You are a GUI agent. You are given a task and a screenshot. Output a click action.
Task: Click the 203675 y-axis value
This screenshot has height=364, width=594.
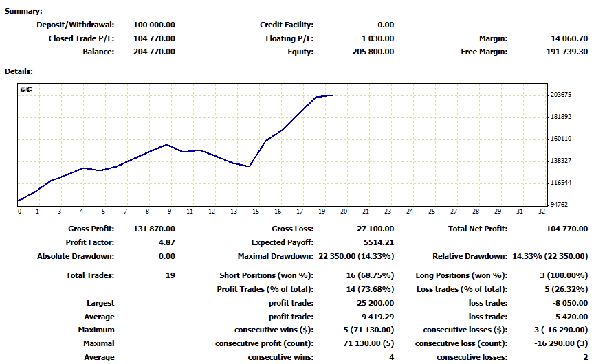coord(561,95)
